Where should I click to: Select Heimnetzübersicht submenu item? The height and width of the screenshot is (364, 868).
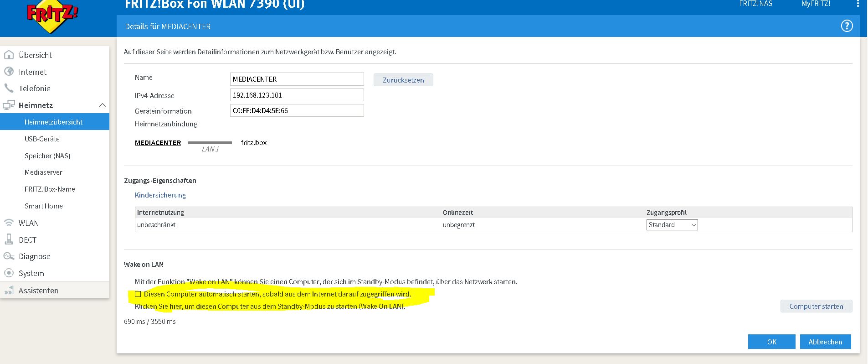[x=54, y=122]
